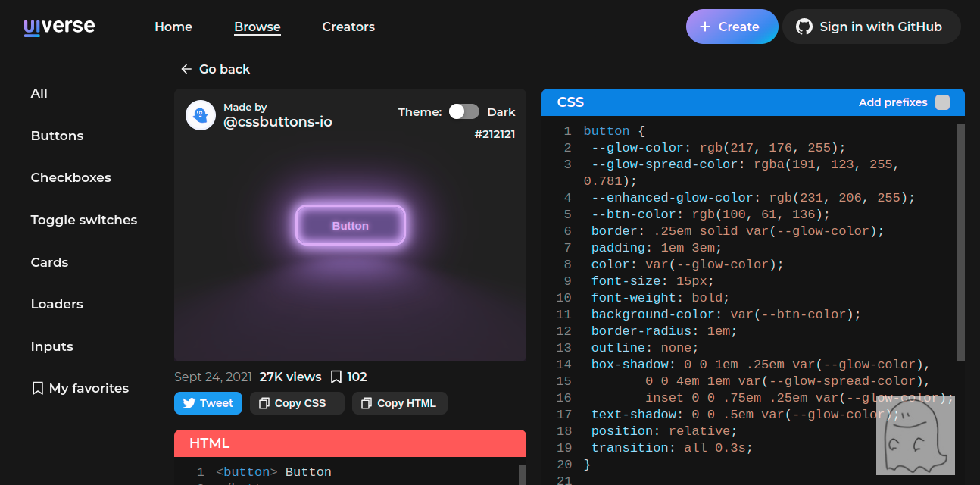Click the Go back link
Screen dimensions: 980x485
pos(215,69)
